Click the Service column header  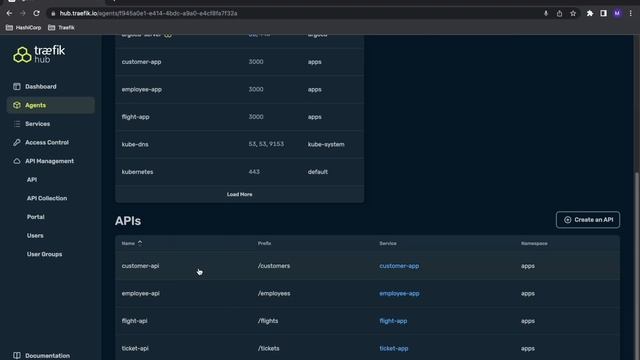click(388, 243)
